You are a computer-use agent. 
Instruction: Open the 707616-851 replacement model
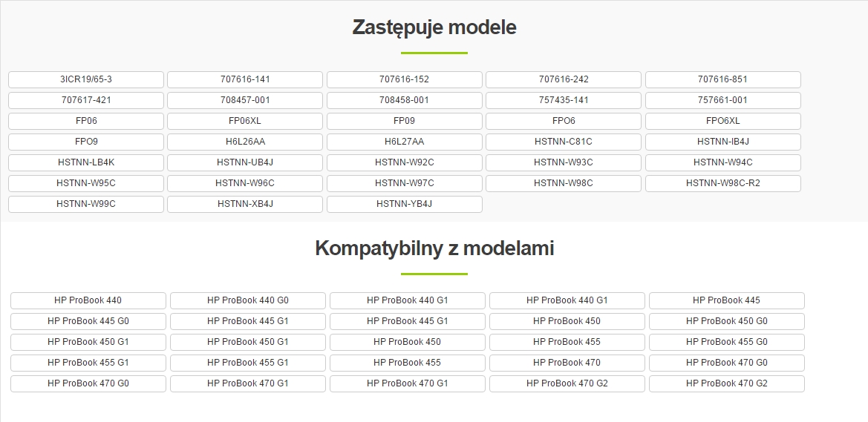722,79
